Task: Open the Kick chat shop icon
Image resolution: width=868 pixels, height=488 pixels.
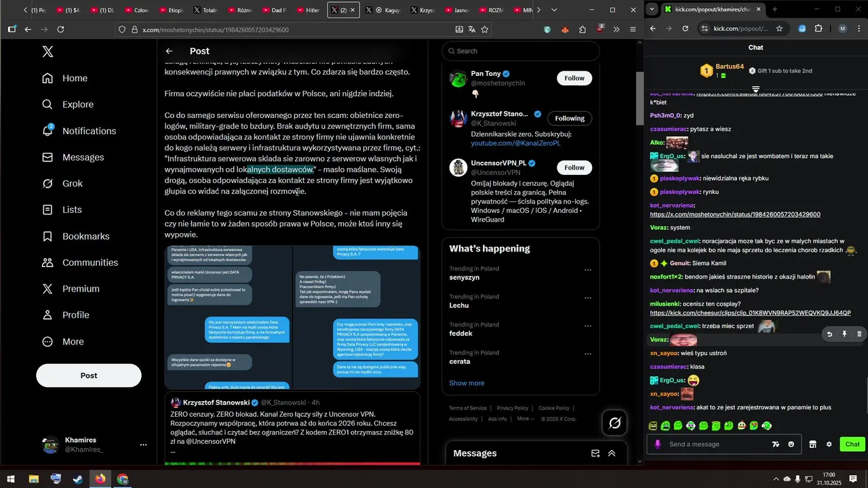Action: pos(812,445)
